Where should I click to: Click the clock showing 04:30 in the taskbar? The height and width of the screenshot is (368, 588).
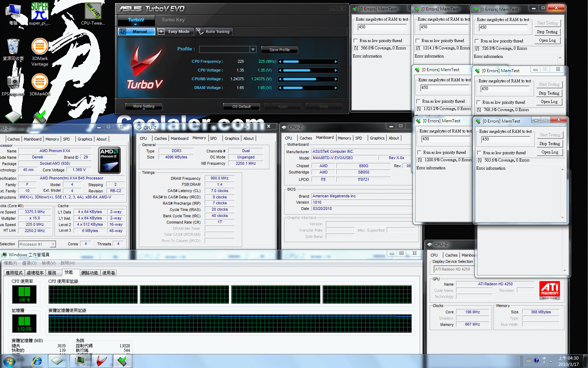pyautogui.click(x=568, y=358)
